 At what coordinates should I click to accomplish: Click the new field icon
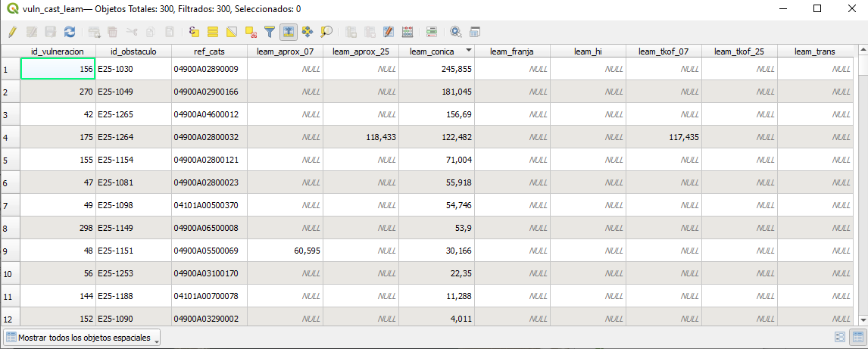click(351, 32)
